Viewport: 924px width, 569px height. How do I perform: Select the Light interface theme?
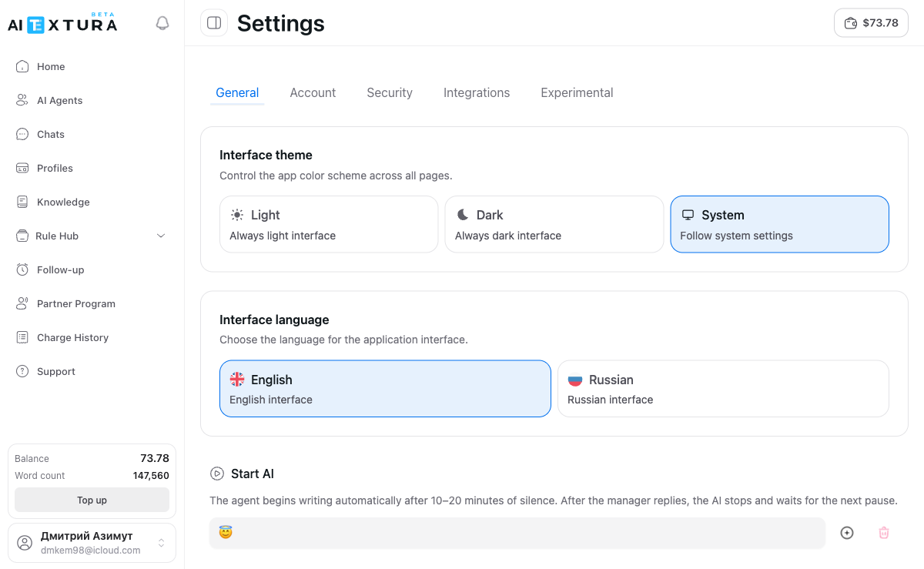pyautogui.click(x=329, y=224)
